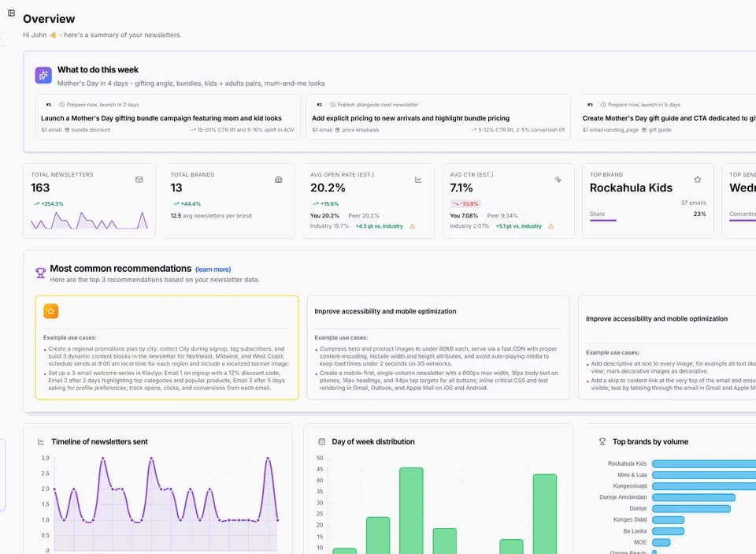The height and width of the screenshot is (554, 756).
Task: Click the +15.6% open rate change
Action: 325,203
